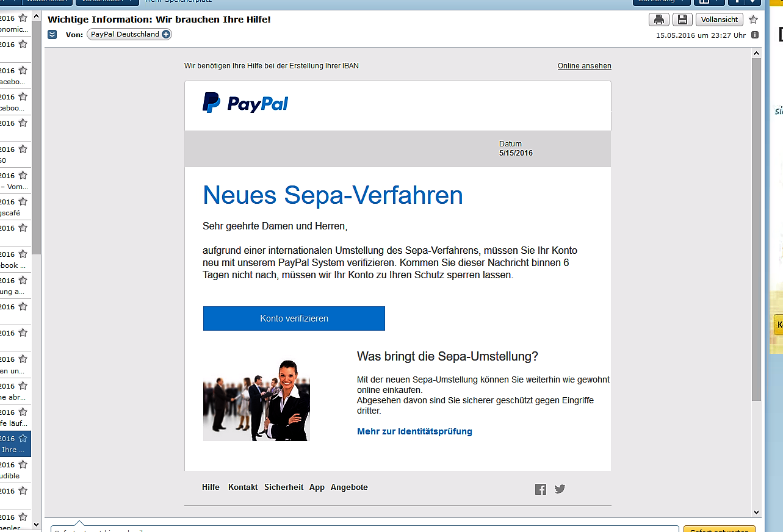Add PayPal Deutschland sender via plus icon
Viewport: 783px width, 532px height.
pos(165,35)
